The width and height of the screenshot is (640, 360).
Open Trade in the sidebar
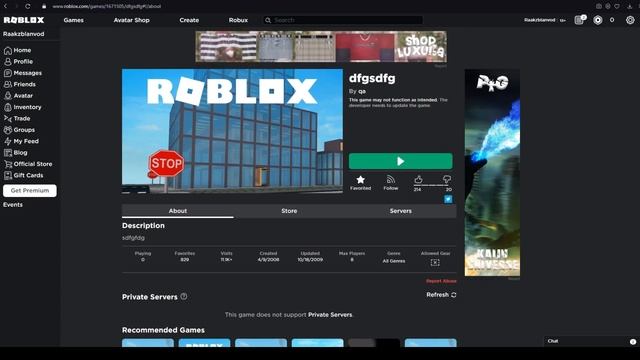tap(17, 119)
